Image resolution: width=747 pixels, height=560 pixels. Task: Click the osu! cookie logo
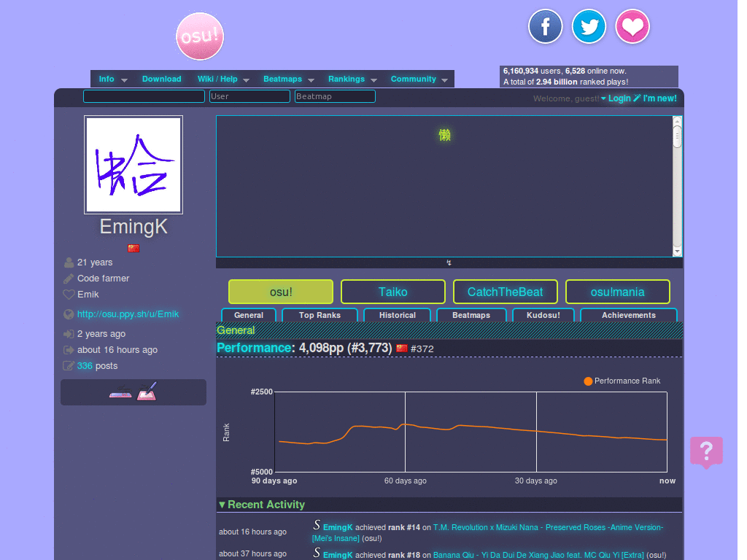point(199,36)
